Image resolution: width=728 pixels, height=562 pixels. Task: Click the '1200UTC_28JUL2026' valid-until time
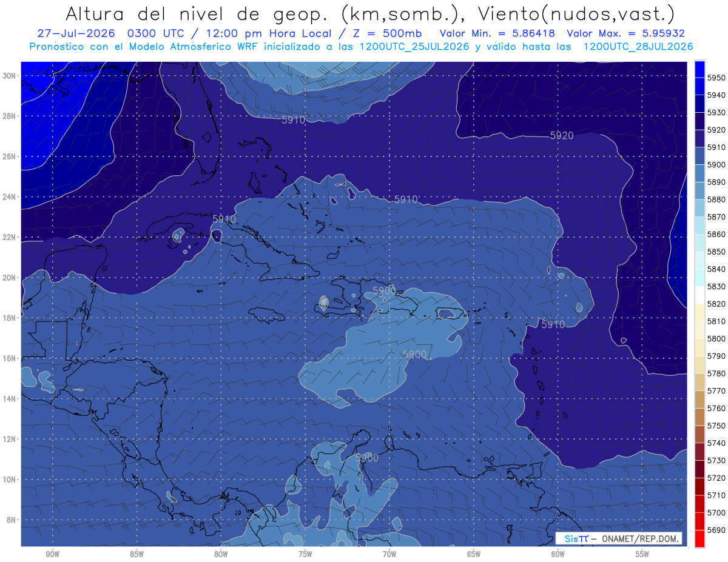coord(638,46)
